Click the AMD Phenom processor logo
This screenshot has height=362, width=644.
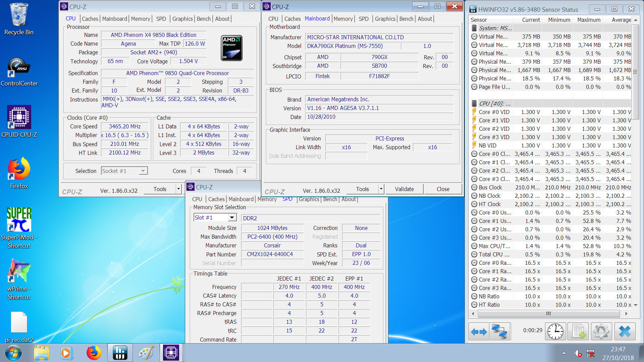point(231,48)
